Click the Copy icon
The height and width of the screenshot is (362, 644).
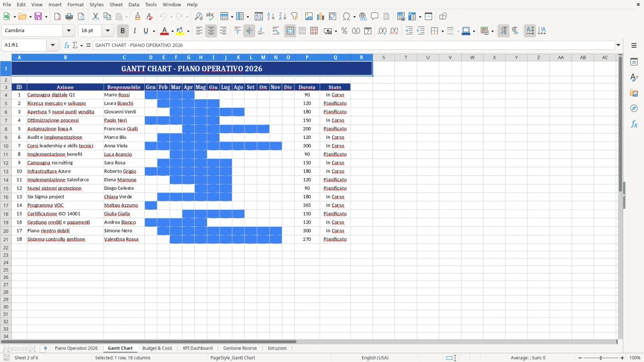[107, 17]
